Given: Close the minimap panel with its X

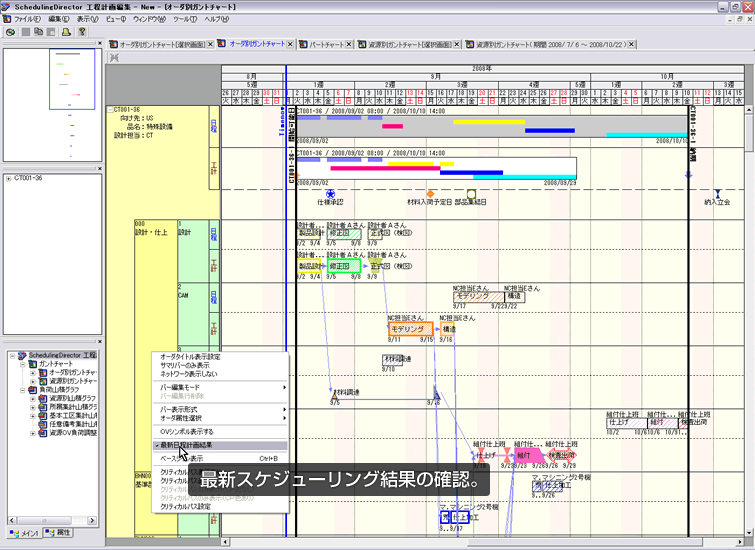Looking at the screenshot, I should tap(100, 43).
